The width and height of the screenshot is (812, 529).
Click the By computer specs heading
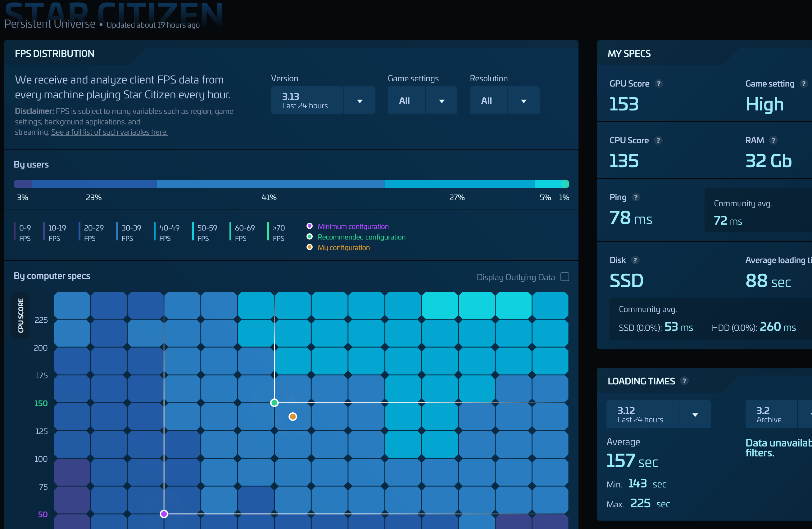click(52, 276)
